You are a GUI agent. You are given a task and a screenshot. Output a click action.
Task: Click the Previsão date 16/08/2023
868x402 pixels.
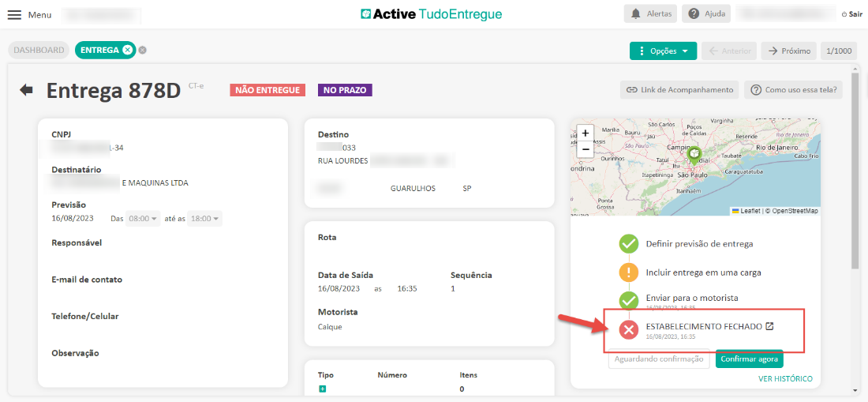pyautogui.click(x=73, y=218)
